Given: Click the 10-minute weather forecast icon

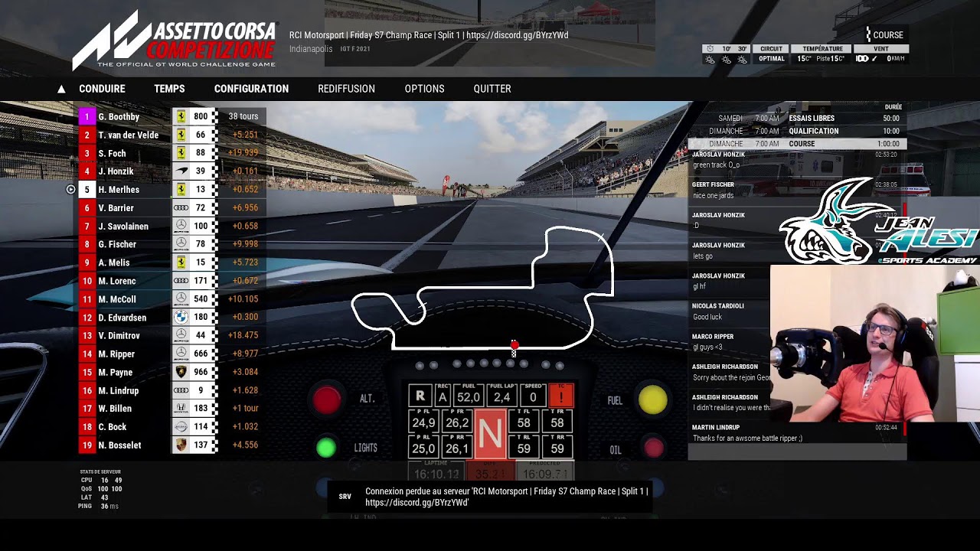Looking at the screenshot, I should [726, 59].
